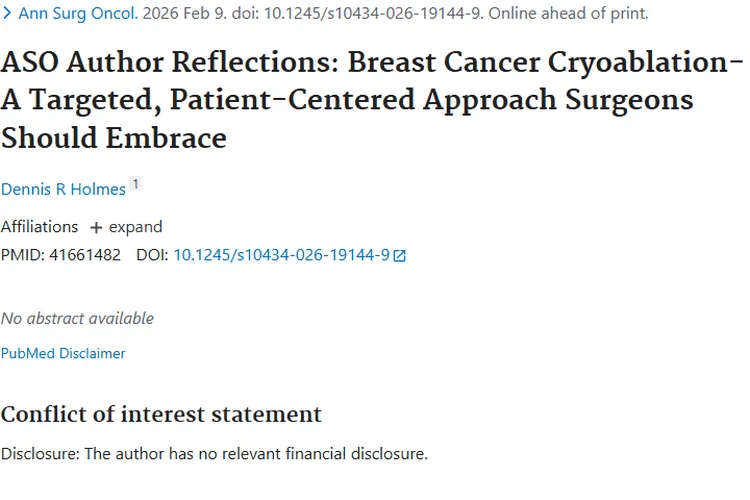Click the No abstract available text

coord(77,318)
